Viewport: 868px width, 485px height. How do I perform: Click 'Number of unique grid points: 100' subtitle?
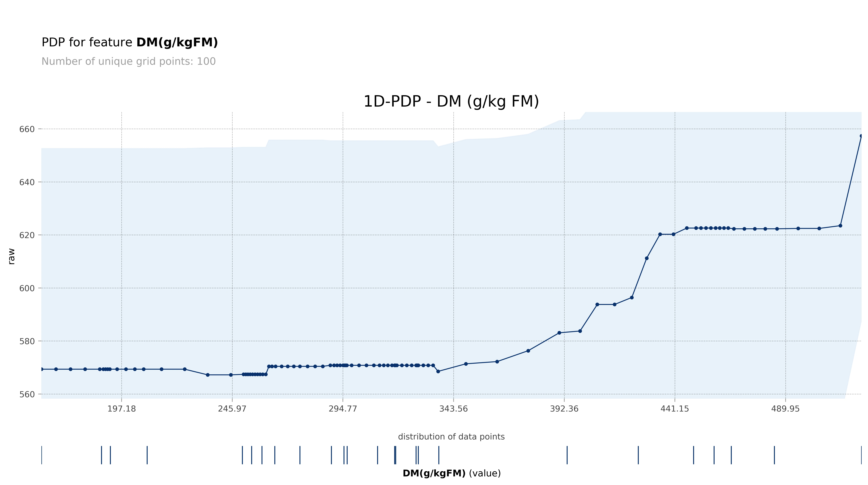click(x=128, y=61)
